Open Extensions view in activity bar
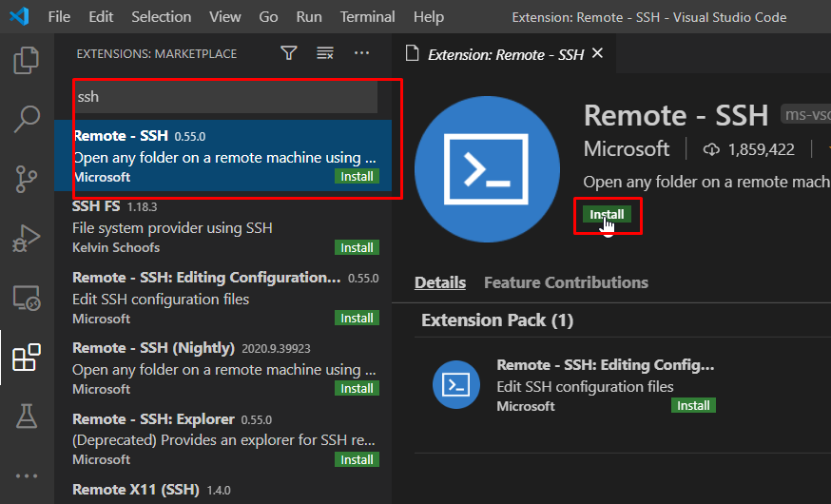 pyautogui.click(x=26, y=358)
